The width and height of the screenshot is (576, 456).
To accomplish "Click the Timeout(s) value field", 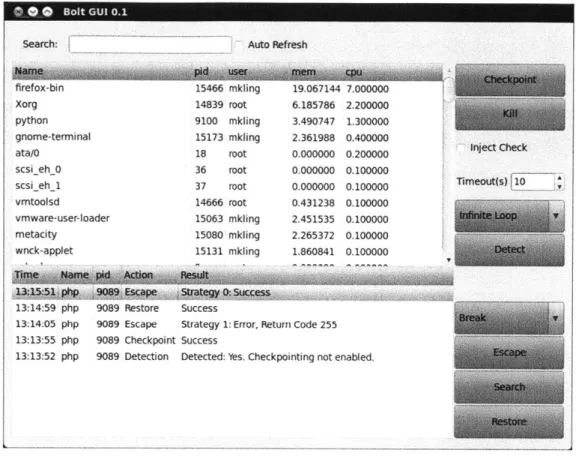I will pyautogui.click(x=533, y=182).
